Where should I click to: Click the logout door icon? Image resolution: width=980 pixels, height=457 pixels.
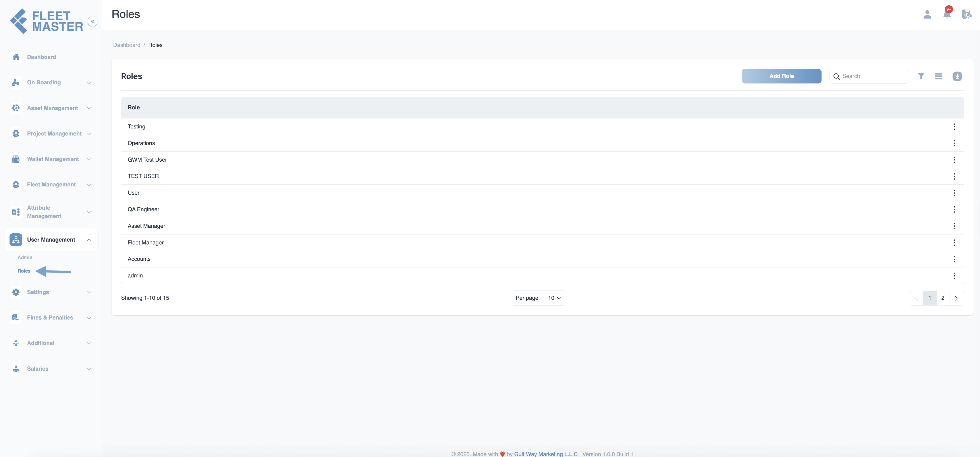click(966, 14)
